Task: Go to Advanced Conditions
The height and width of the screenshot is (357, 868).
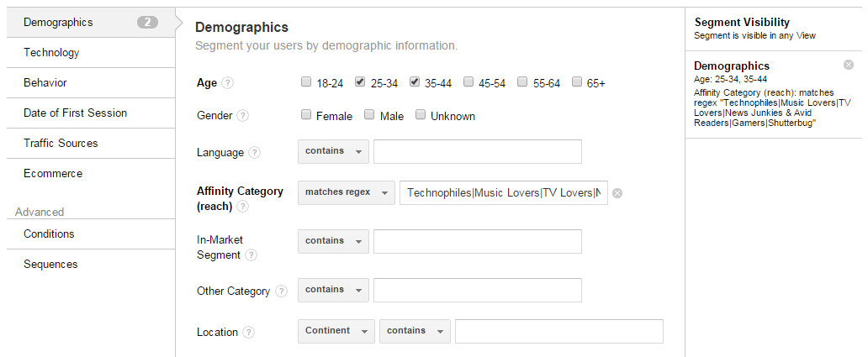Action: (49, 234)
